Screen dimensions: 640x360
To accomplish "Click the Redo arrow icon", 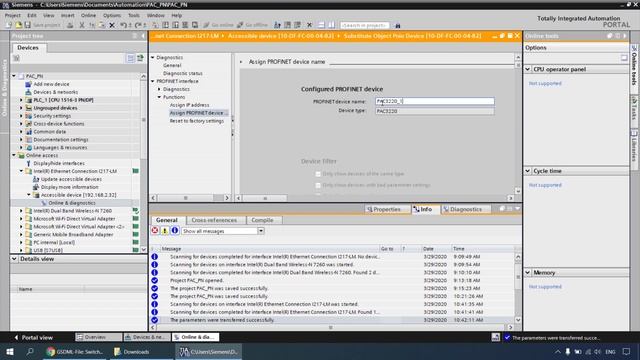I will [138, 25].
